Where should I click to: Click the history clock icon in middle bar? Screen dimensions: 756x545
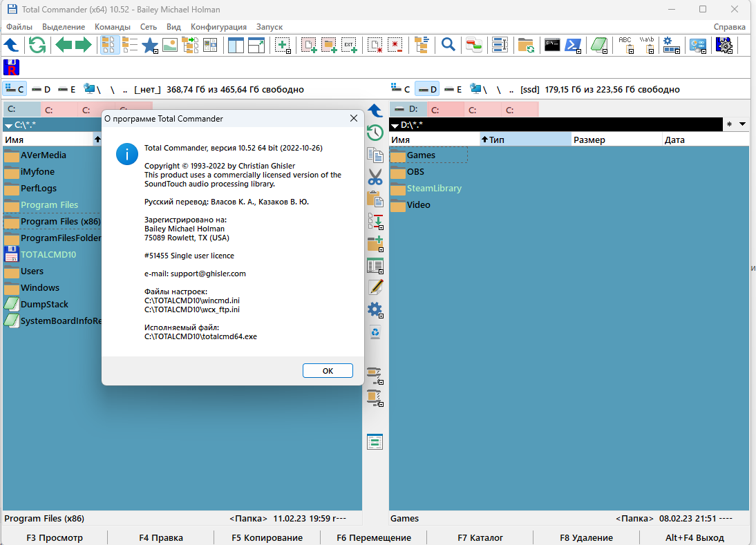click(x=375, y=133)
